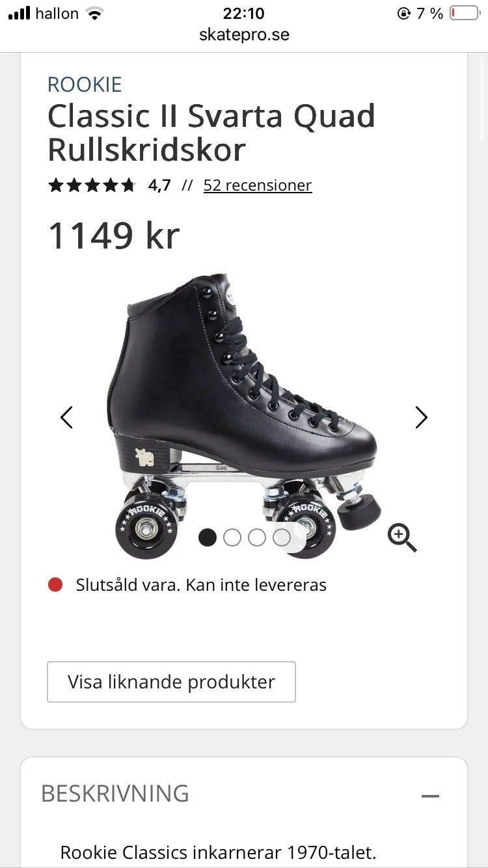Tap the skatepro.se address bar
Image resolution: width=488 pixels, height=868 pixels.
(x=244, y=34)
